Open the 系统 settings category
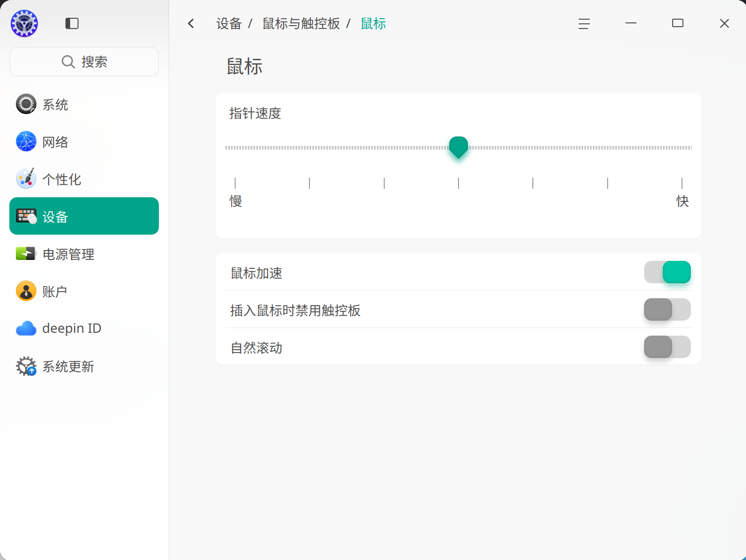 [84, 104]
